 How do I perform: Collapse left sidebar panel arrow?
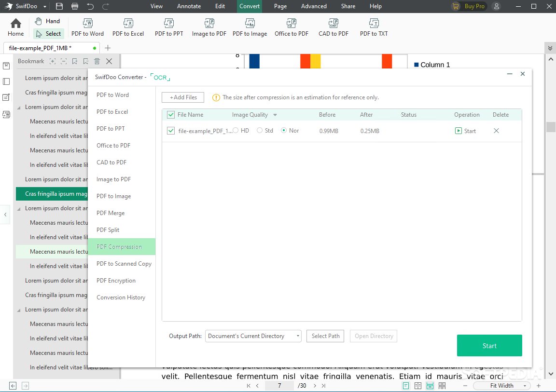[x=5, y=215]
